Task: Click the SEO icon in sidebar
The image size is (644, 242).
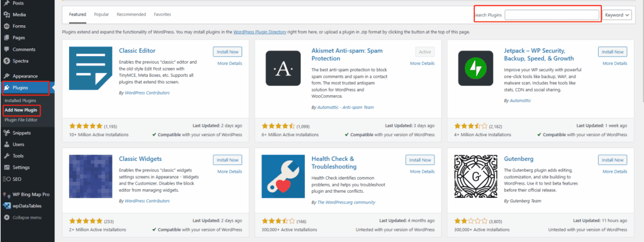Action: point(6,179)
